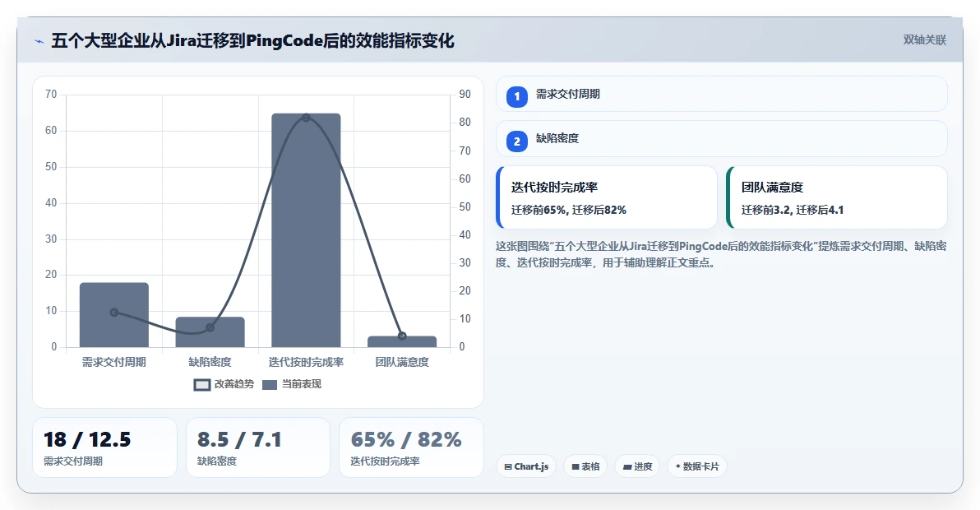Click the 当前表现 legend label
Screen dimensions: 980x510
(301, 384)
